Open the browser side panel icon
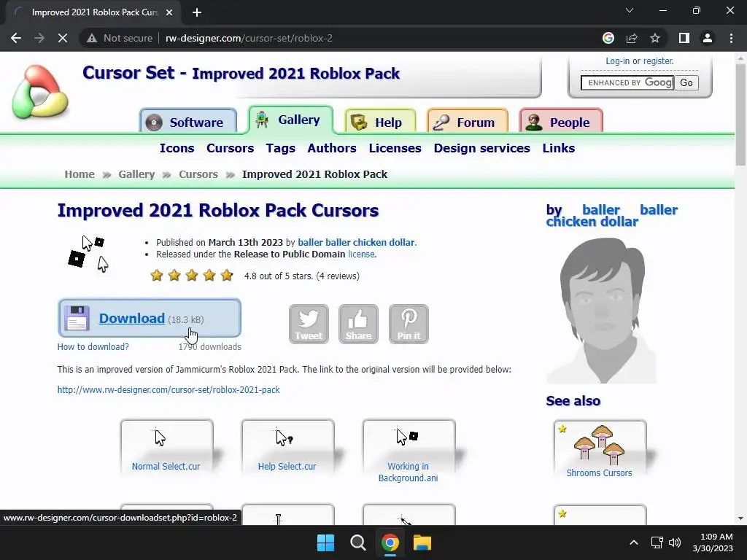The width and height of the screenshot is (747, 560). [684, 38]
